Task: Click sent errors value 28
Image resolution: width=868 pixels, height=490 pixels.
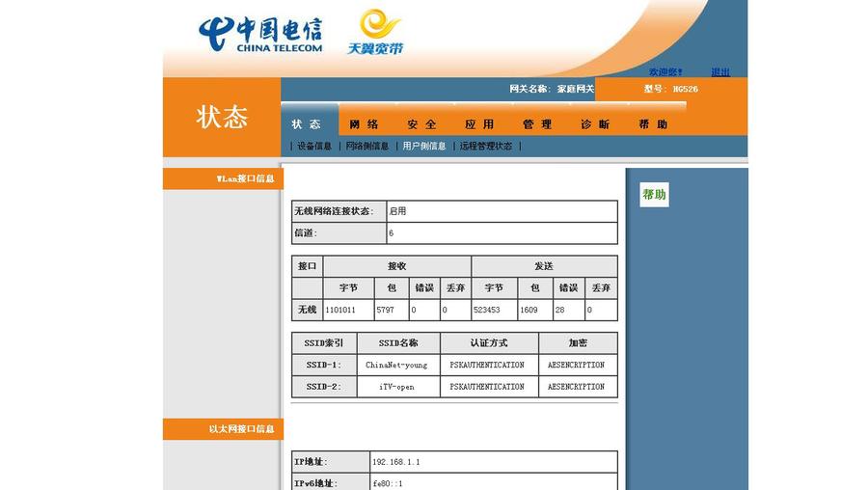Action: click(559, 310)
